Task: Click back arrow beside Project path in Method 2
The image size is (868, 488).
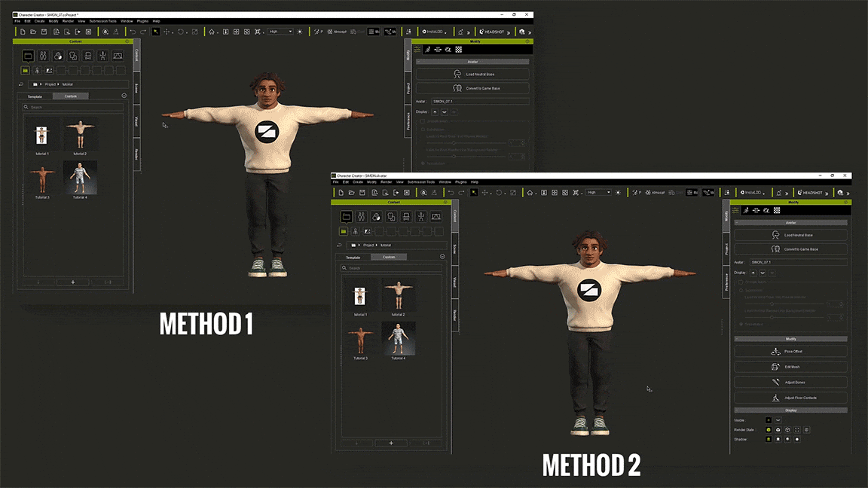Action: [x=339, y=245]
